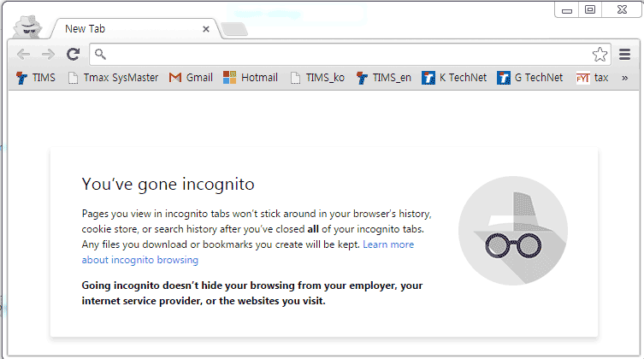Expand hidden bookmarks with the double chevron

point(624,78)
